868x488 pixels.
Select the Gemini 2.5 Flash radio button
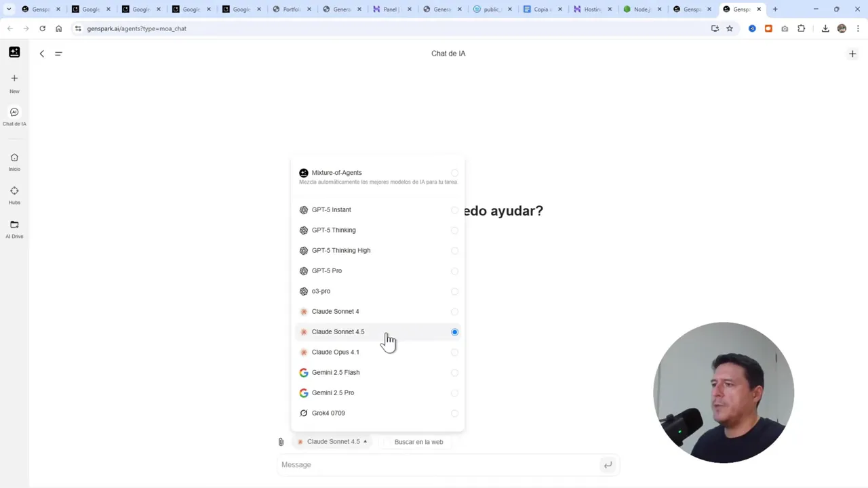[454, 372]
